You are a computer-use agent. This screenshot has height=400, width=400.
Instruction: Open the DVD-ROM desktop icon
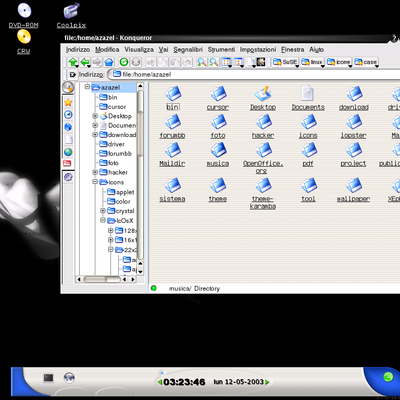pyautogui.click(x=24, y=16)
